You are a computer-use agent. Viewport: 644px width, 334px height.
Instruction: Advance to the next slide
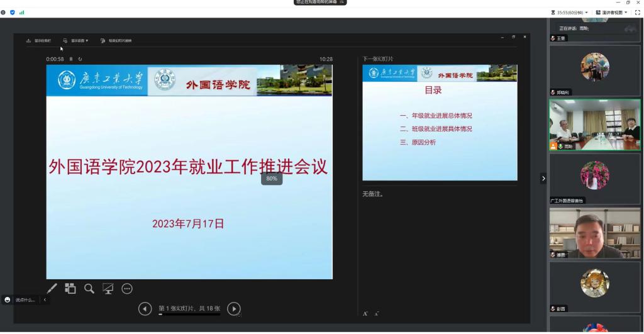tap(233, 308)
